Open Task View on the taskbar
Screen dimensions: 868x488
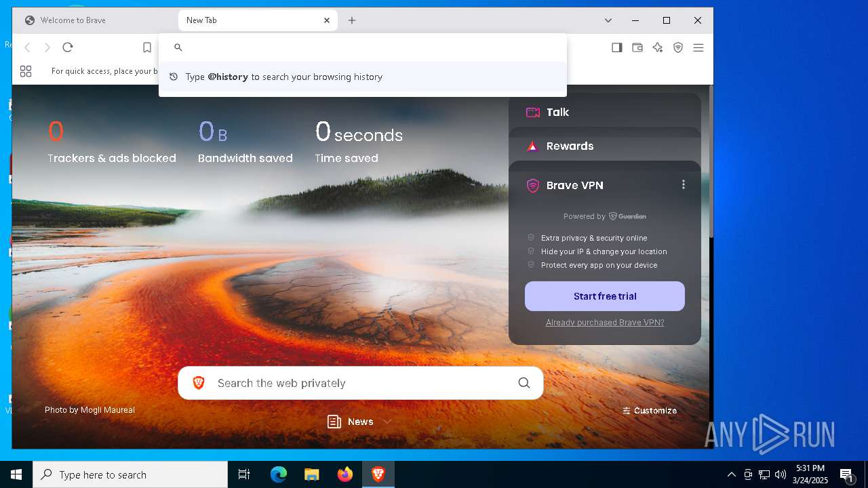point(244,474)
